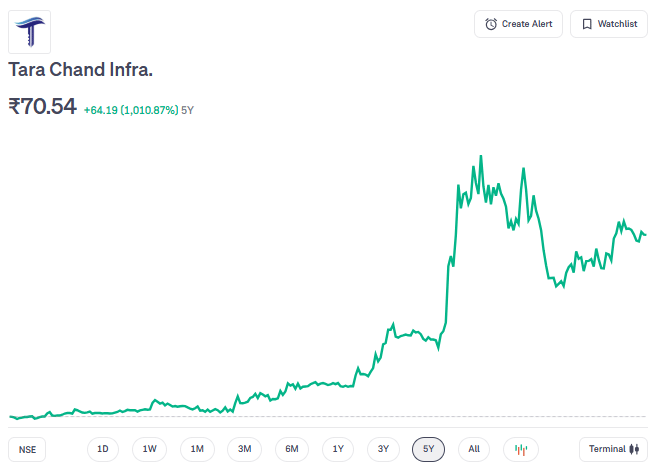Switch chart to the 1M range
This screenshot has height=473, width=657.
click(x=197, y=449)
